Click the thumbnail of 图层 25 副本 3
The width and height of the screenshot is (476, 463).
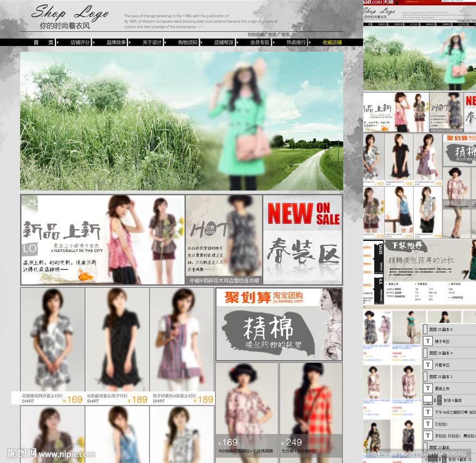[425, 377]
